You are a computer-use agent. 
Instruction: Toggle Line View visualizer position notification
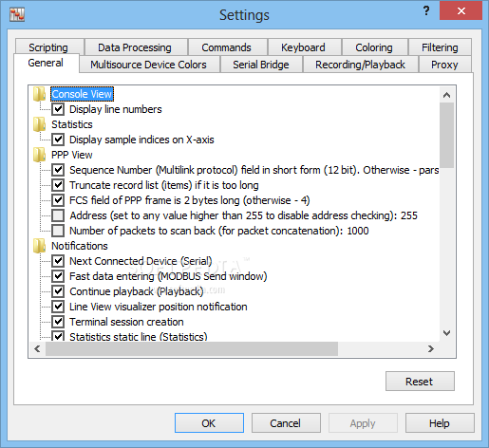click(x=58, y=307)
